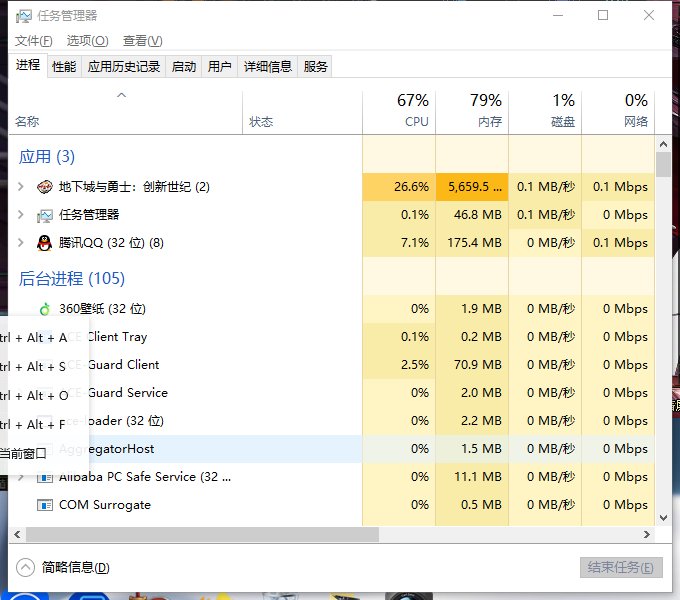Open the 选项(O) menu
Image resolution: width=680 pixels, height=600 pixels.
point(87,41)
